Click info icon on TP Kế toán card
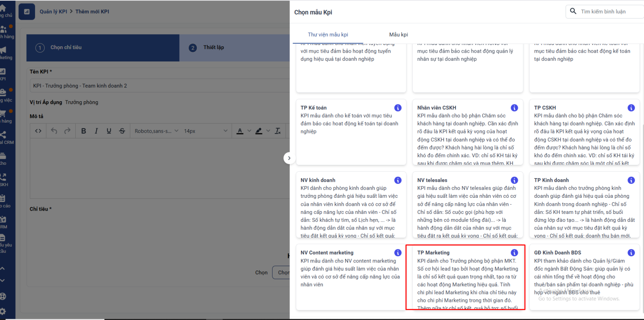The image size is (644, 320). (x=398, y=108)
